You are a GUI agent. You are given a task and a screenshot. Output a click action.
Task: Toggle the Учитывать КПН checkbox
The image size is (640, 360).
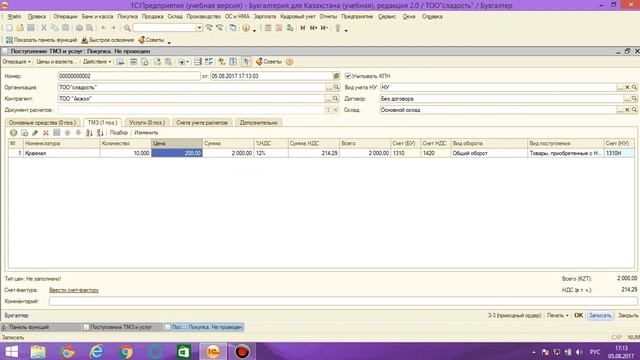pos(348,76)
